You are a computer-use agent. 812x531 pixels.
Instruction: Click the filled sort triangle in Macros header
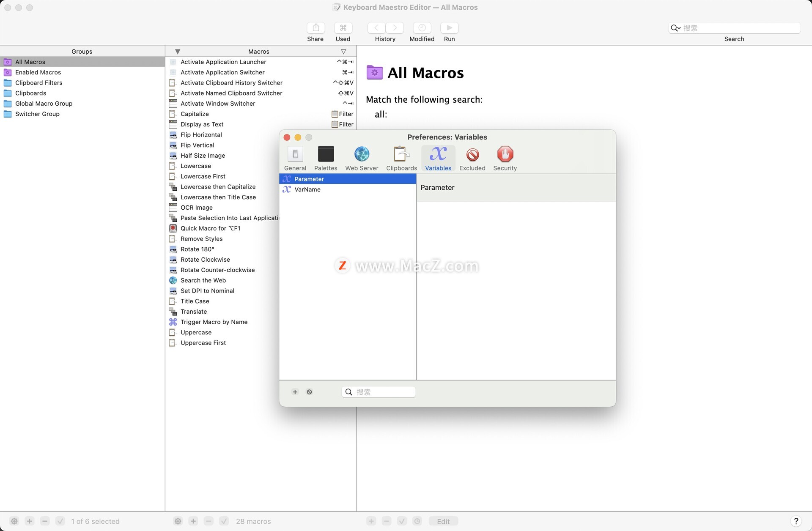(178, 52)
